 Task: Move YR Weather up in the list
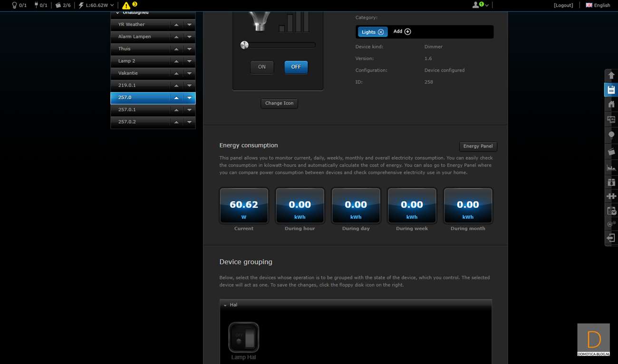[x=176, y=25]
